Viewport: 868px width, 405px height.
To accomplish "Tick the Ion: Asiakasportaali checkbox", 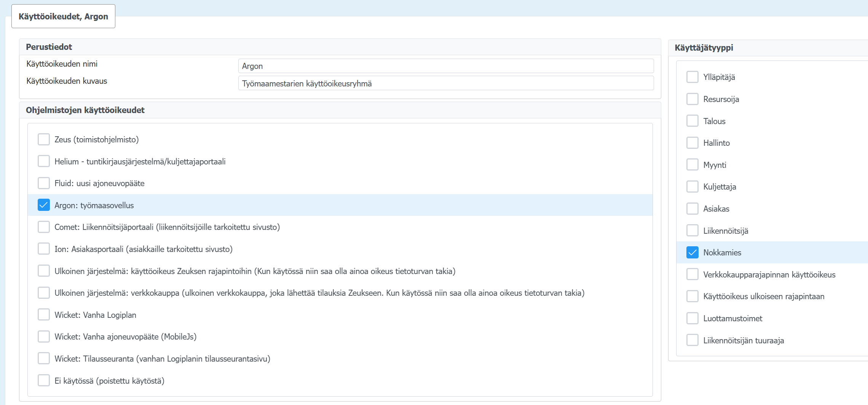I will (44, 249).
